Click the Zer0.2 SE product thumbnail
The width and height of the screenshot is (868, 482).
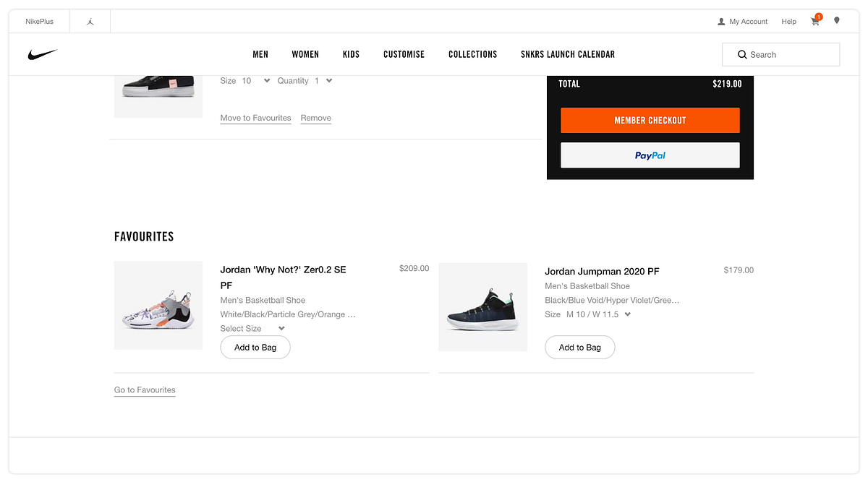point(158,305)
